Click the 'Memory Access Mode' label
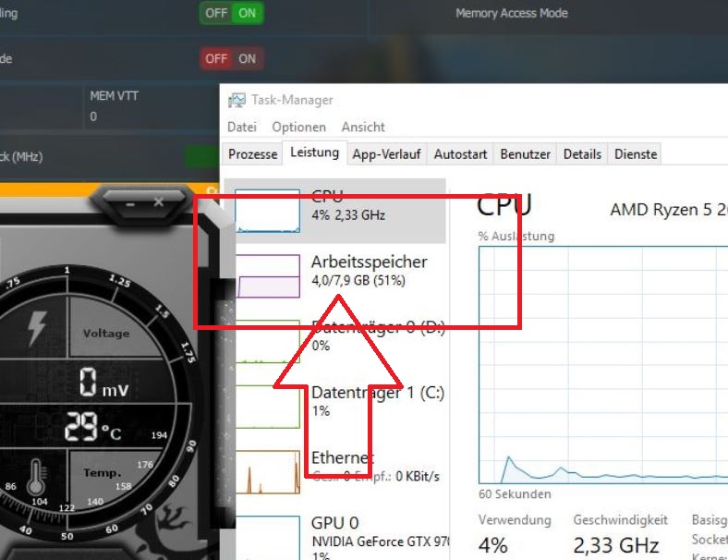Viewport: 728px width, 560px height. (x=512, y=13)
